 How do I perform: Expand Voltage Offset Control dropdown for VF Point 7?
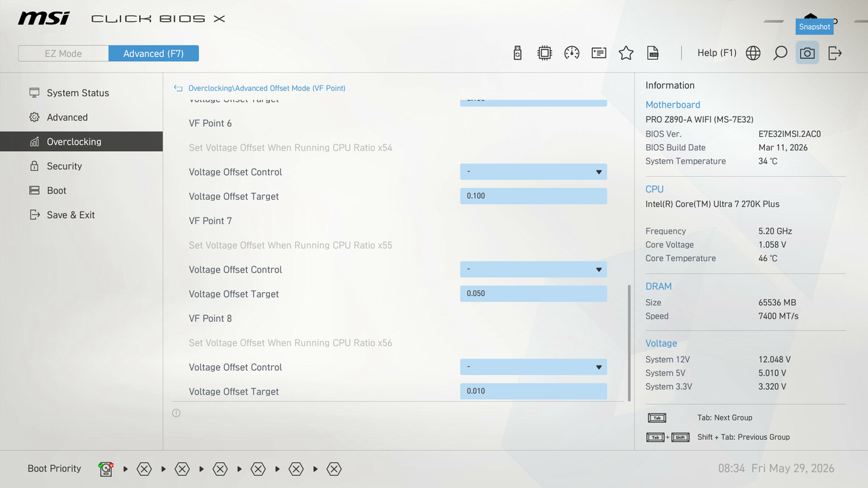click(x=533, y=269)
